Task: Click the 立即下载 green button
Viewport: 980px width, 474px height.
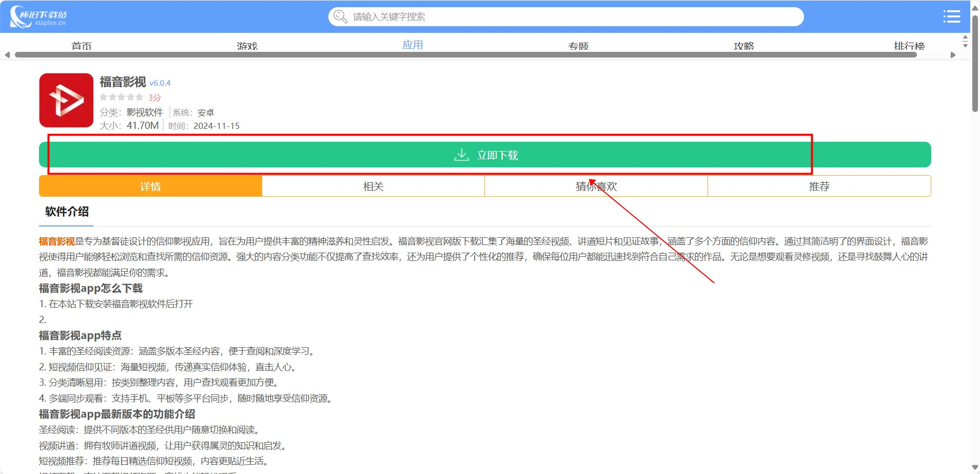Action: coord(485,155)
